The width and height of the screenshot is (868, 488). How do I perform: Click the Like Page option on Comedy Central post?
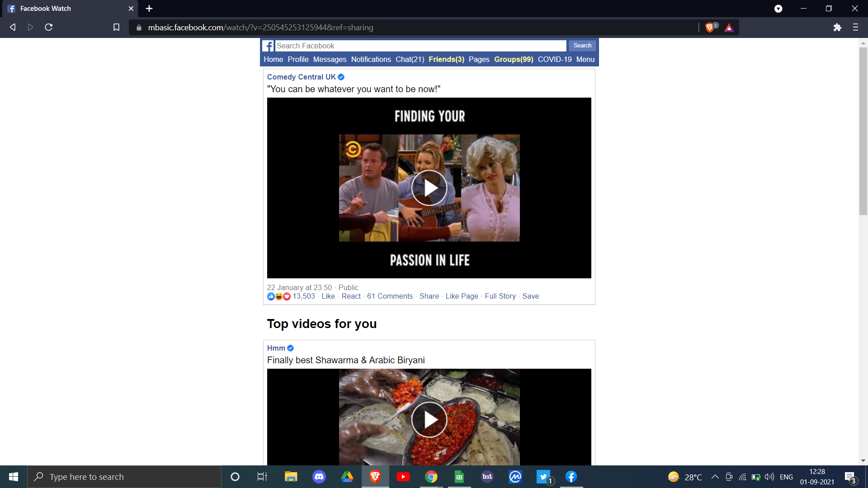[462, 296]
